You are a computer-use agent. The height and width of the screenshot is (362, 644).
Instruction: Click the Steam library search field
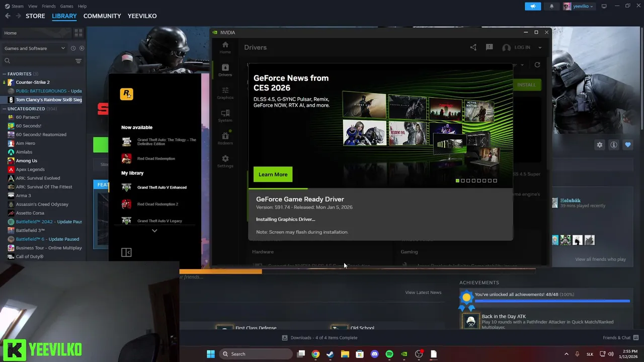38,61
